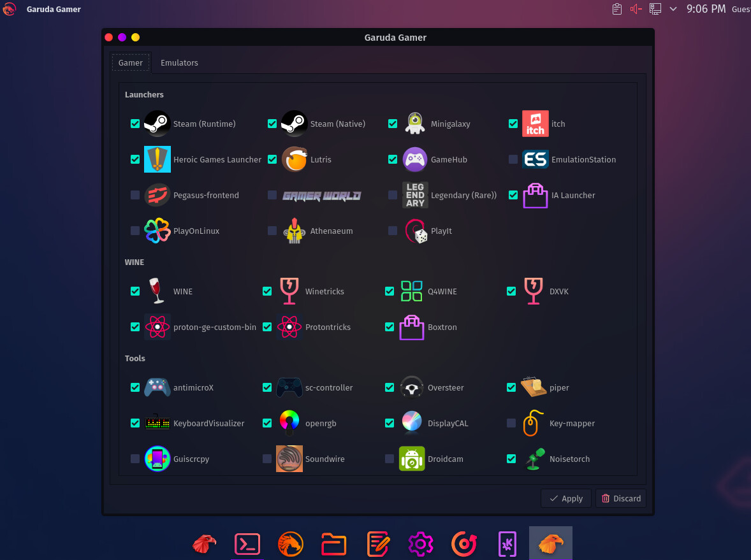Click the Noisetorch microphone icon
The height and width of the screenshot is (560, 751).
534,459
